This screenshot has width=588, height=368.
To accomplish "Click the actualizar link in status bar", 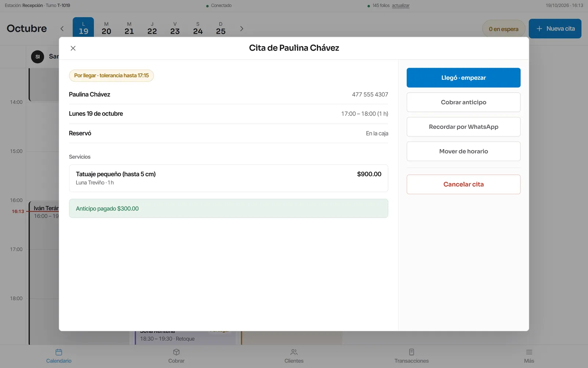I will point(401,6).
